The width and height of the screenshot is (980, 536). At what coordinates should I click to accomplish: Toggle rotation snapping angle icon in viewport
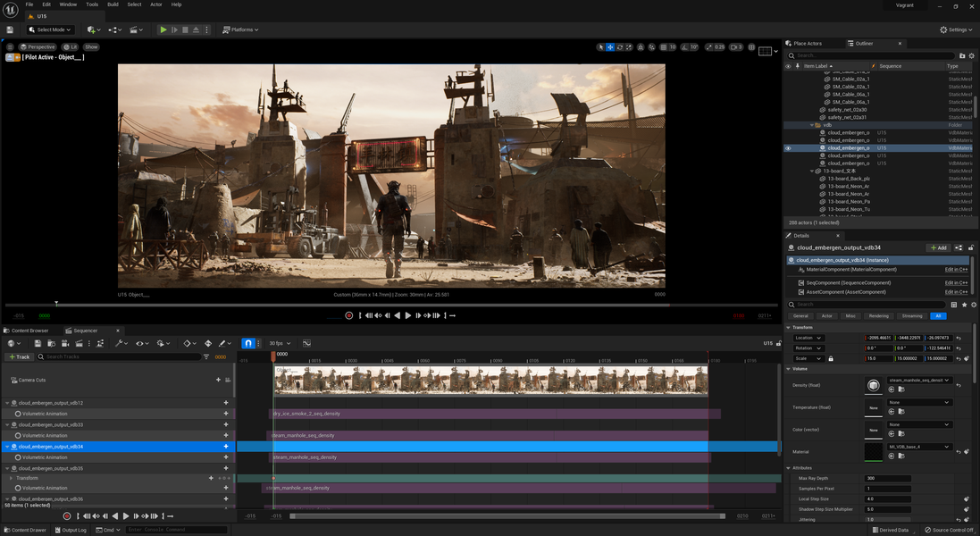684,46
